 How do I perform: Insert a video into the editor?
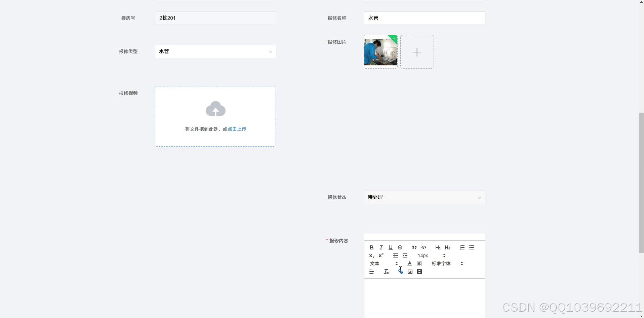coord(419,271)
